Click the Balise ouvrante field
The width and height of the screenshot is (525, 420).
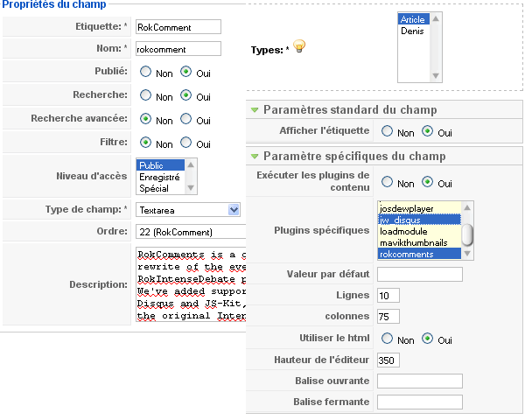point(420,381)
